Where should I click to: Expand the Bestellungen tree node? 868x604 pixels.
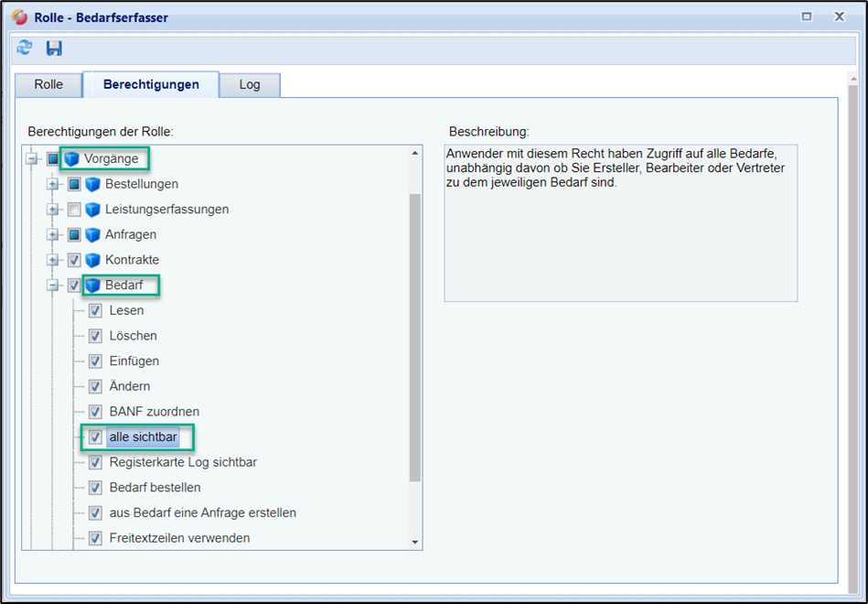pos(53,184)
